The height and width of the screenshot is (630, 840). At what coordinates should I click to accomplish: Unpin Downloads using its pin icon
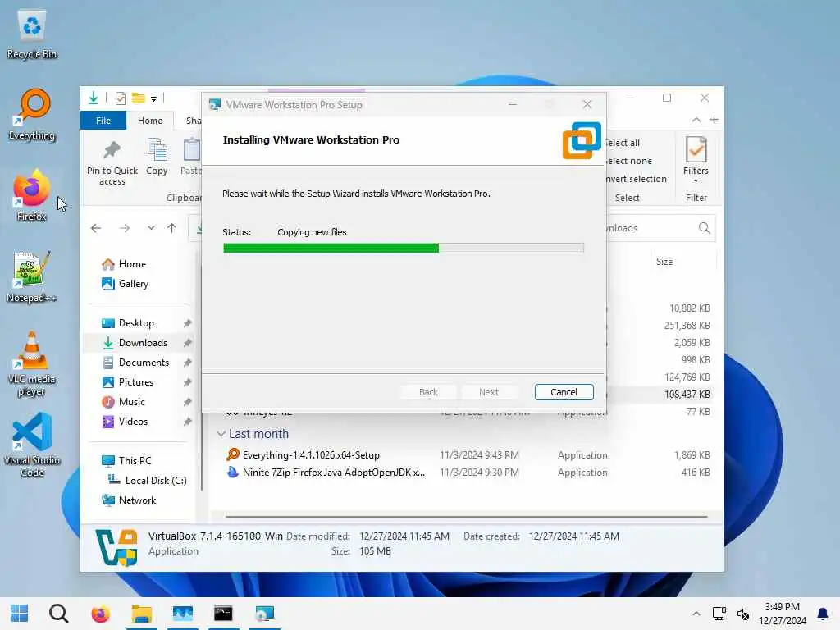pyautogui.click(x=188, y=343)
